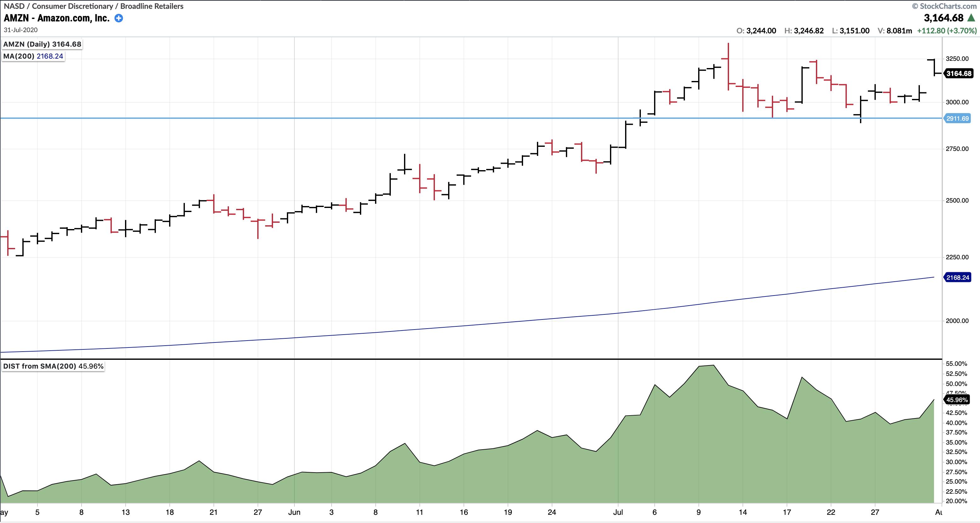Click the AMZN (Daily) 3164.68 legend label
This screenshot has height=523, width=980.
tap(42, 44)
